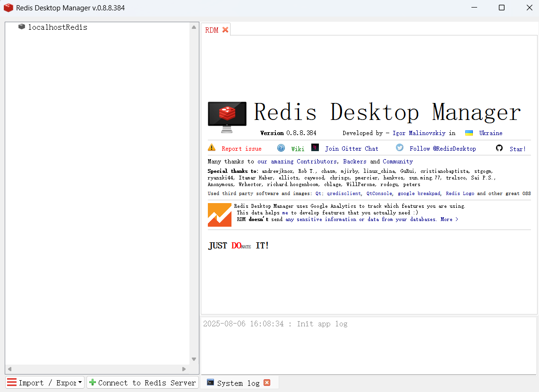Click the green plus Connect icon
Image resolution: width=539 pixels, height=392 pixels.
coord(93,382)
